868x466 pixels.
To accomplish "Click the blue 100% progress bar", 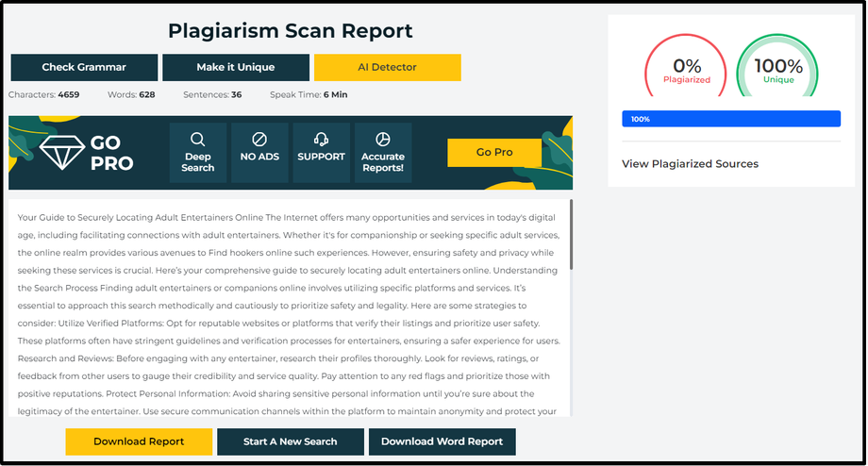I will click(730, 119).
